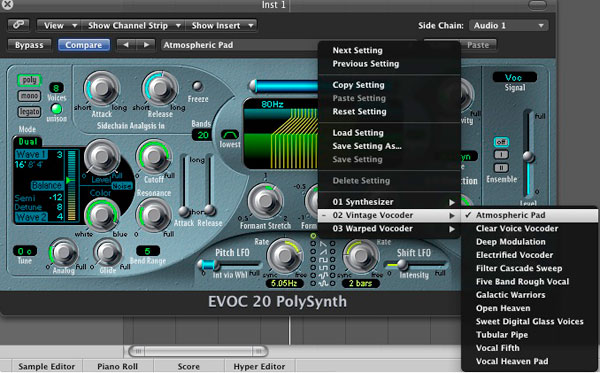Click the Cutoff knob
This screenshot has height=373, width=600.
(x=154, y=156)
